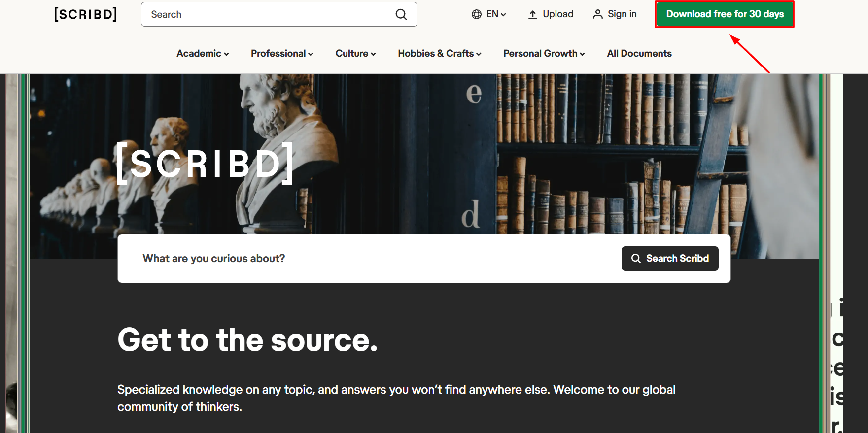This screenshot has height=433, width=868.
Task: Click the Scribd logo in header
Action: pyautogui.click(x=86, y=14)
